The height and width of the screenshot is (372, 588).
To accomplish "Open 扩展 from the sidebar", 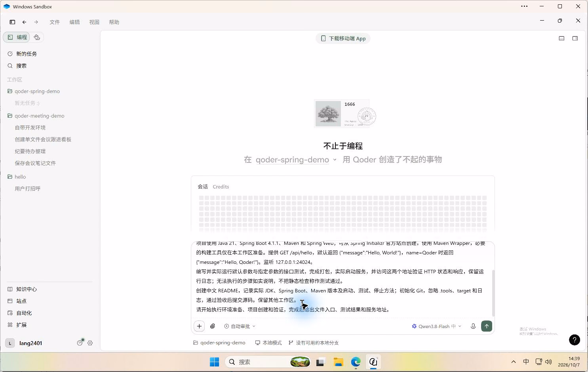I will [x=21, y=325].
